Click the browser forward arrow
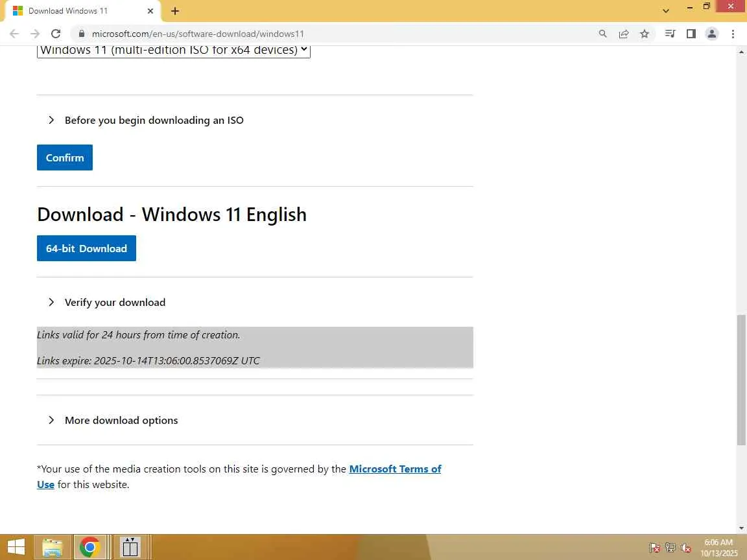The width and height of the screenshot is (747, 560). [x=35, y=34]
